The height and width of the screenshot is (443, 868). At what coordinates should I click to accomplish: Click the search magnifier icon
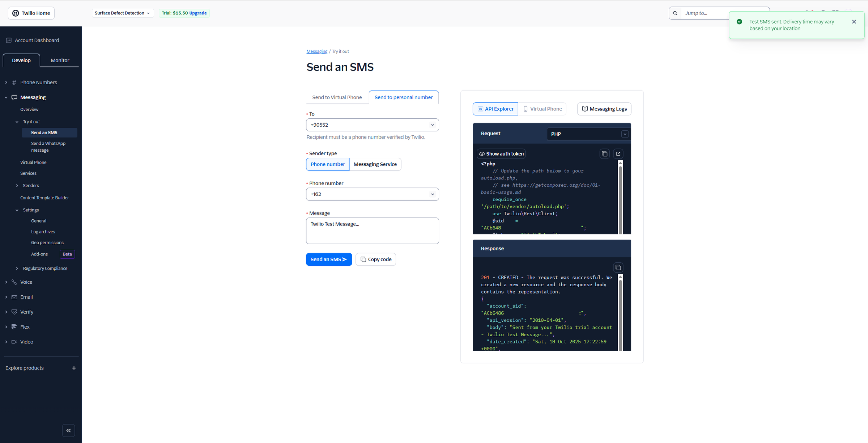(x=675, y=13)
